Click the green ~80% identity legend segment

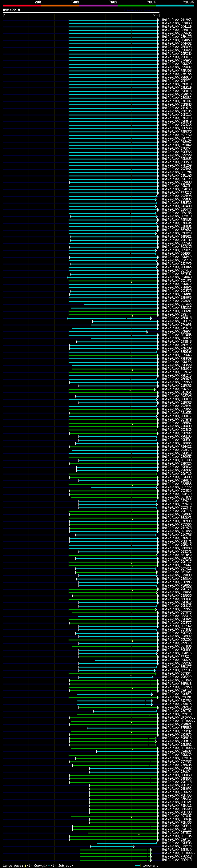[137, 6]
